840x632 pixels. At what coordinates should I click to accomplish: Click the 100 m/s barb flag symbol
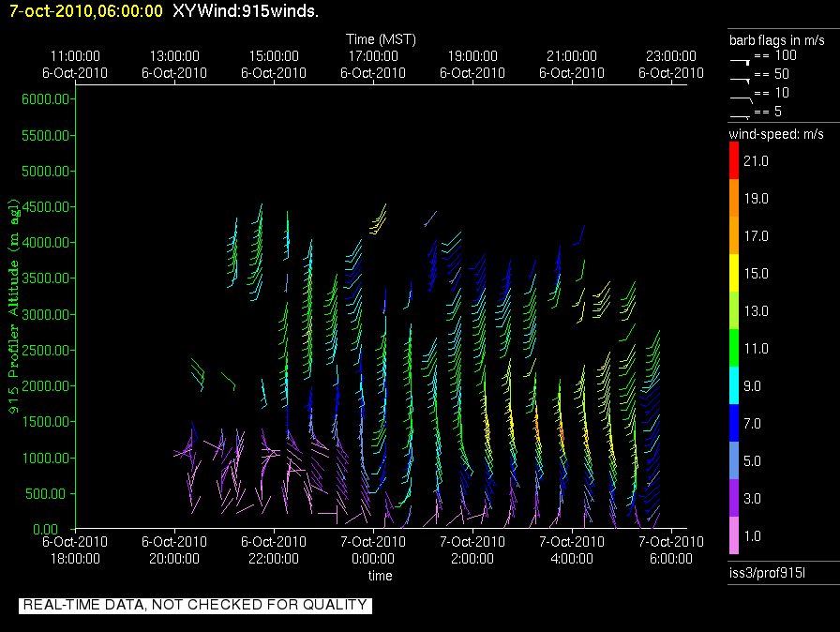[740, 62]
